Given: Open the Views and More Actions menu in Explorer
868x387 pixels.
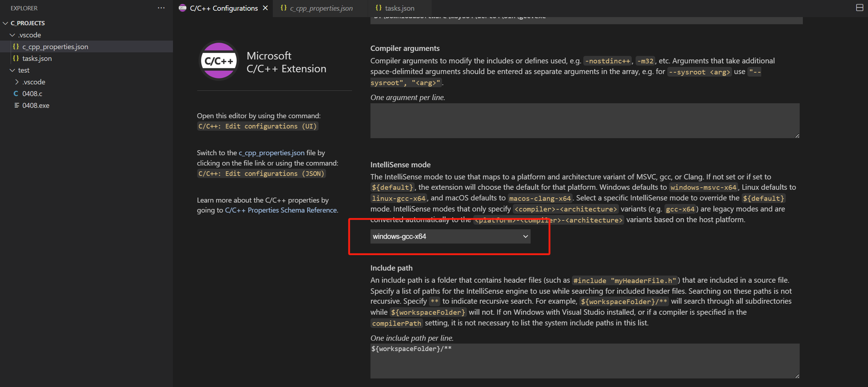Looking at the screenshot, I should 161,8.
